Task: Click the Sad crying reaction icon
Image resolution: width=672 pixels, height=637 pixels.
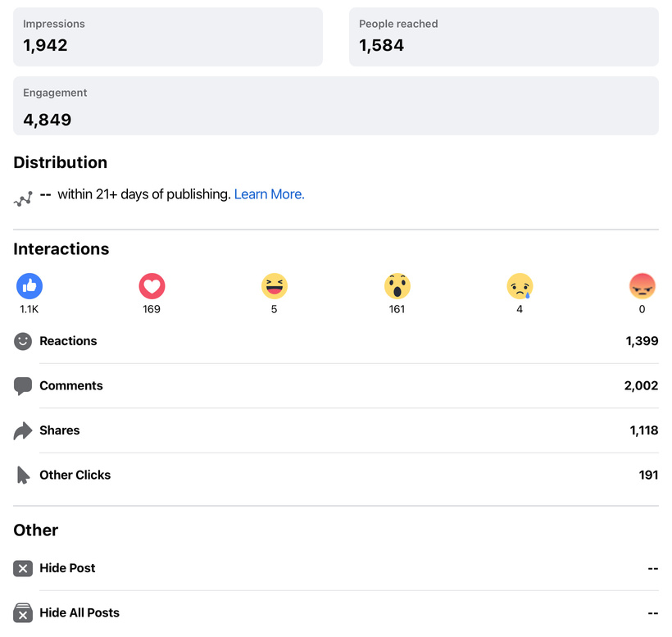Action: point(520,286)
